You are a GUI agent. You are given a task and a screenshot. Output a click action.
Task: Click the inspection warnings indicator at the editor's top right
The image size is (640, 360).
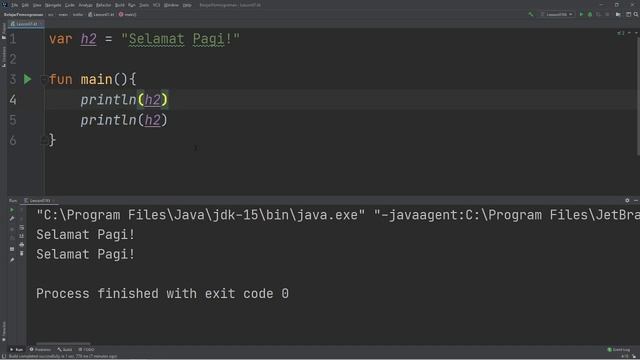(x=621, y=33)
